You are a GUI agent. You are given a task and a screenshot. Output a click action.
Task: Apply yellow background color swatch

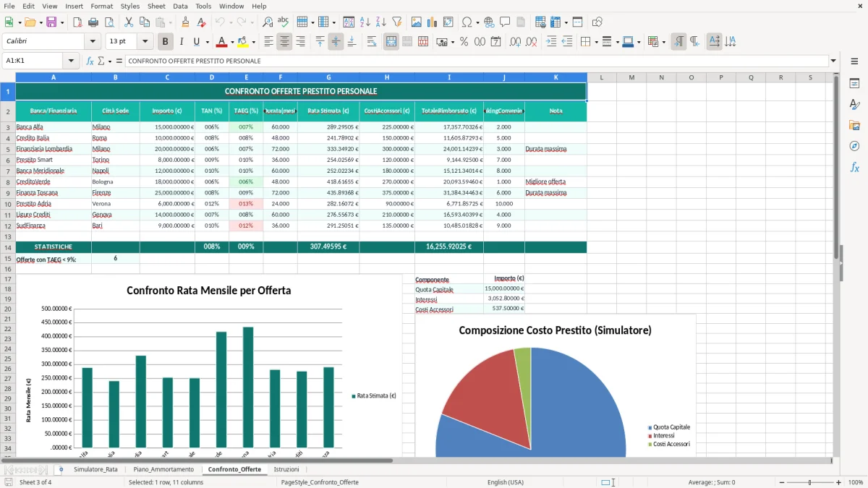(x=242, y=42)
